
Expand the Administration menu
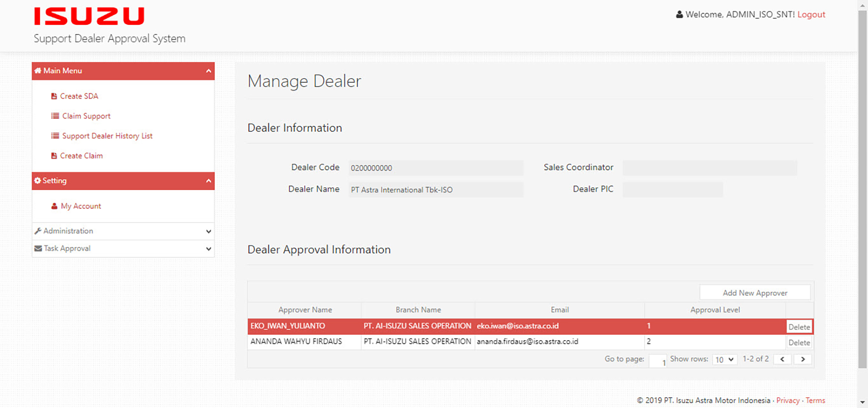[208, 231]
